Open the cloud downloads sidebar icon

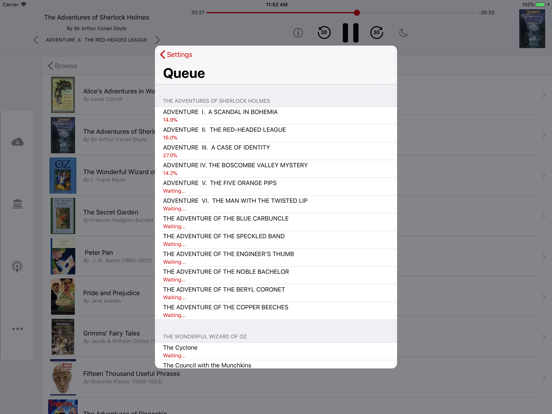[18, 142]
